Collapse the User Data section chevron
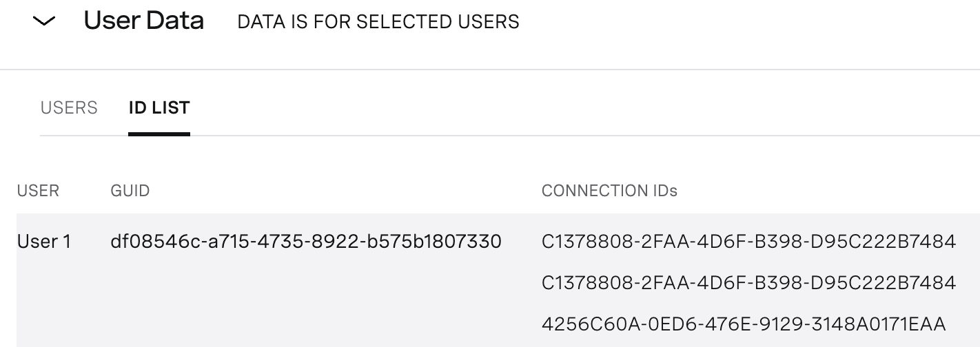The height and width of the screenshot is (347, 980). click(44, 21)
